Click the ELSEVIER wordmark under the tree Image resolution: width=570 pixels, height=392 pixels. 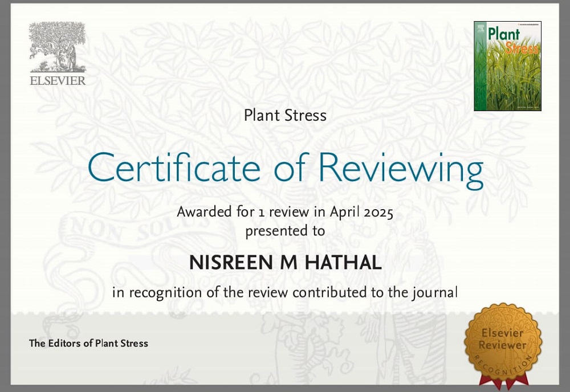58,81
